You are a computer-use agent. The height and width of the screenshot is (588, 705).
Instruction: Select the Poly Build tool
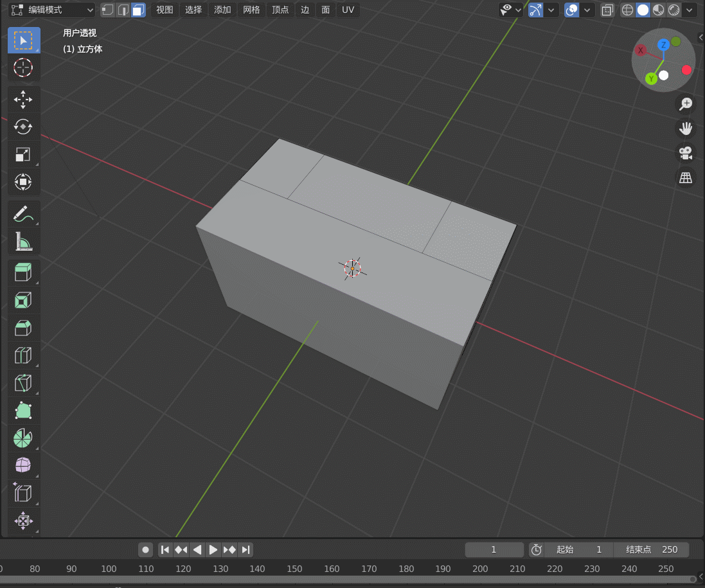coord(24,411)
